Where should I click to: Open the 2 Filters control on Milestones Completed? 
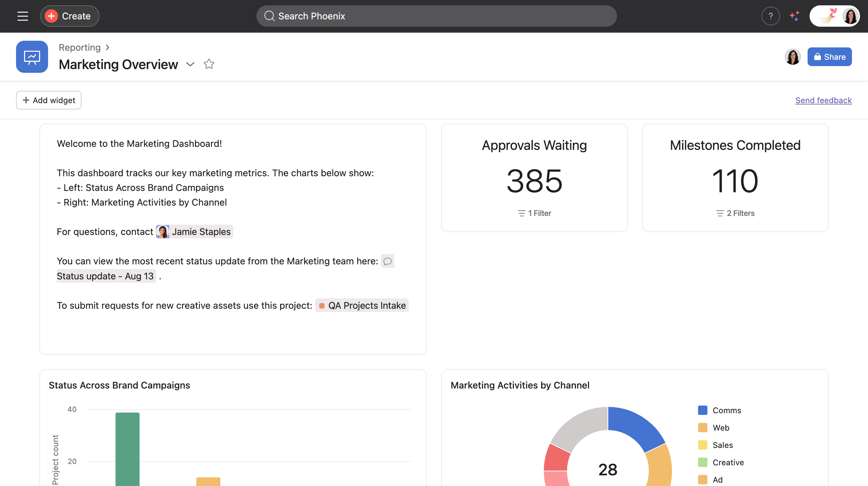click(735, 213)
